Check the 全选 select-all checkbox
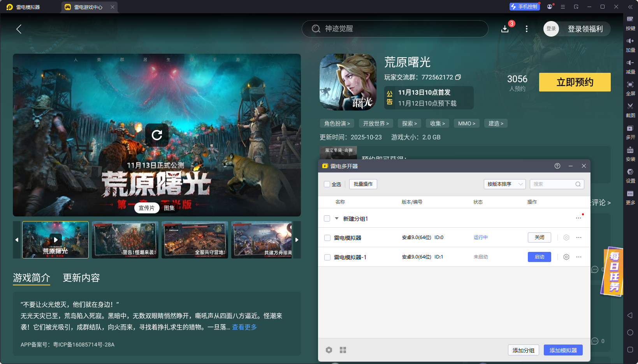This screenshot has width=638, height=364. [x=327, y=184]
